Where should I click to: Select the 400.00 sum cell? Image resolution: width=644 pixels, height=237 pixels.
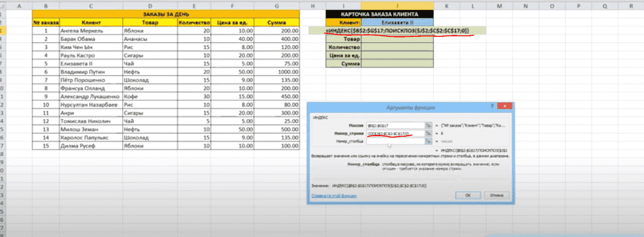(277, 39)
